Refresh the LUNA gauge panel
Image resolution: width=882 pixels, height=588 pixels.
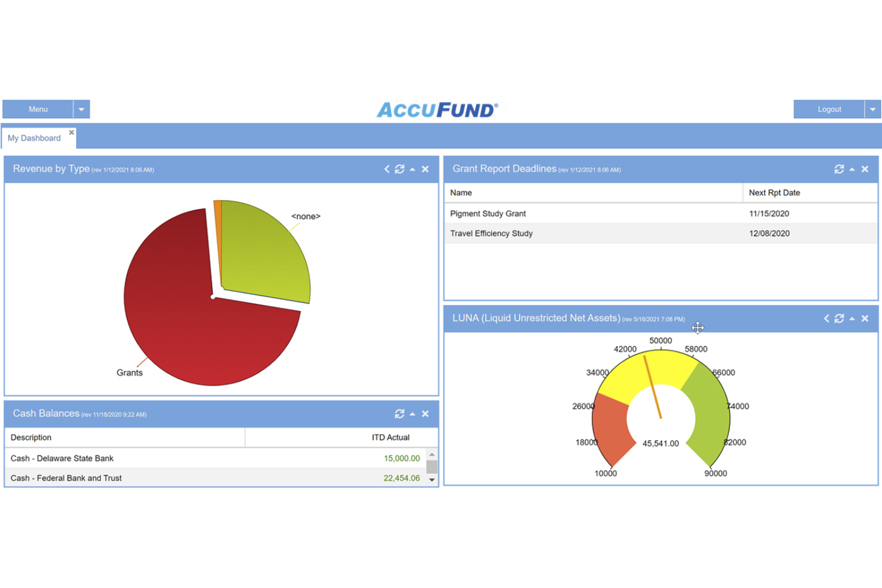click(840, 319)
